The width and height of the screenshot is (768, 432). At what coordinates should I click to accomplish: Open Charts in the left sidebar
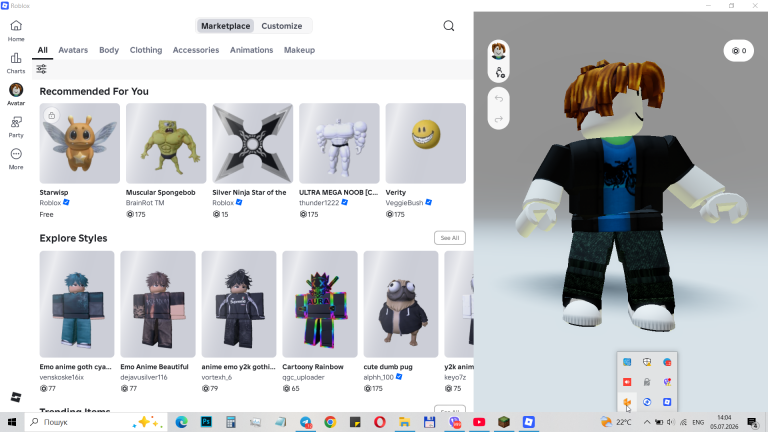point(16,63)
